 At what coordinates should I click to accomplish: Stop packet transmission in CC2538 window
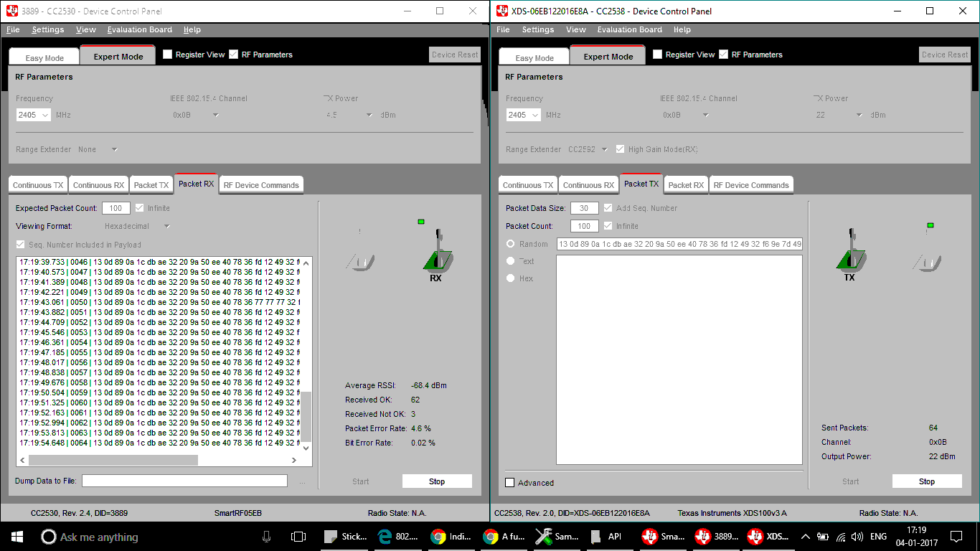click(x=927, y=481)
